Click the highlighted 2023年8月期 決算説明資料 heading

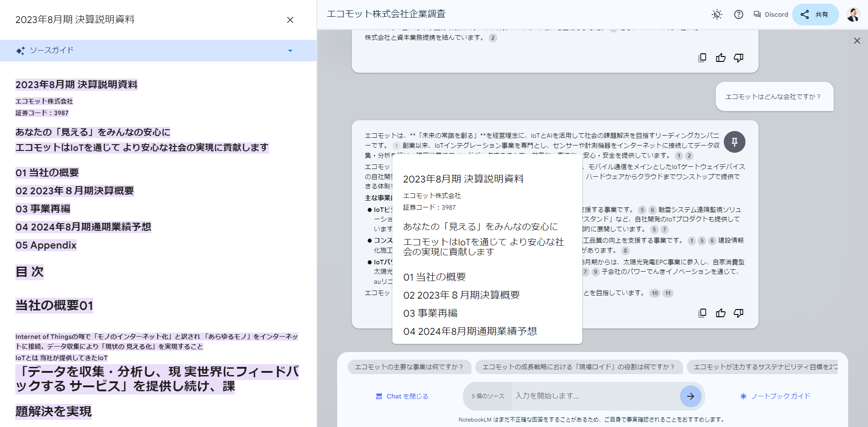click(x=76, y=84)
